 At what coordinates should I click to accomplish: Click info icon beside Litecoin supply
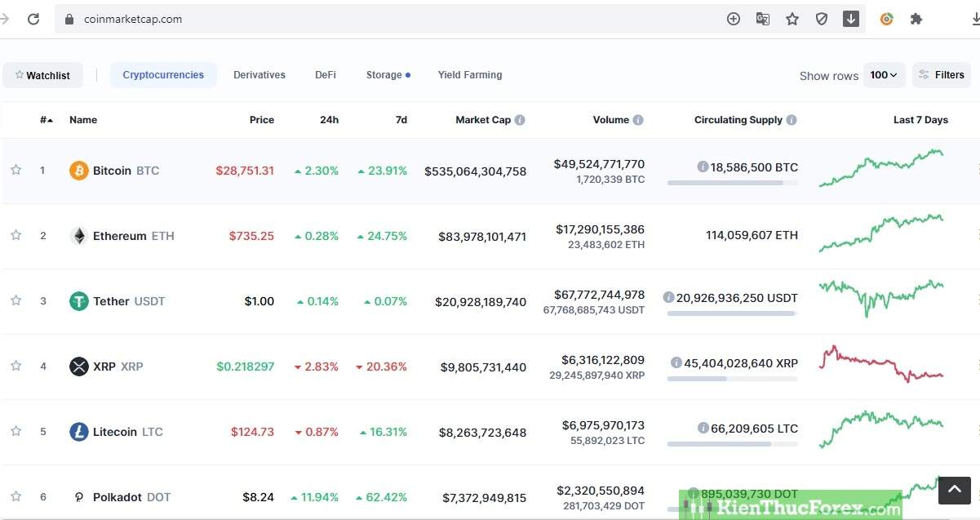tap(703, 428)
